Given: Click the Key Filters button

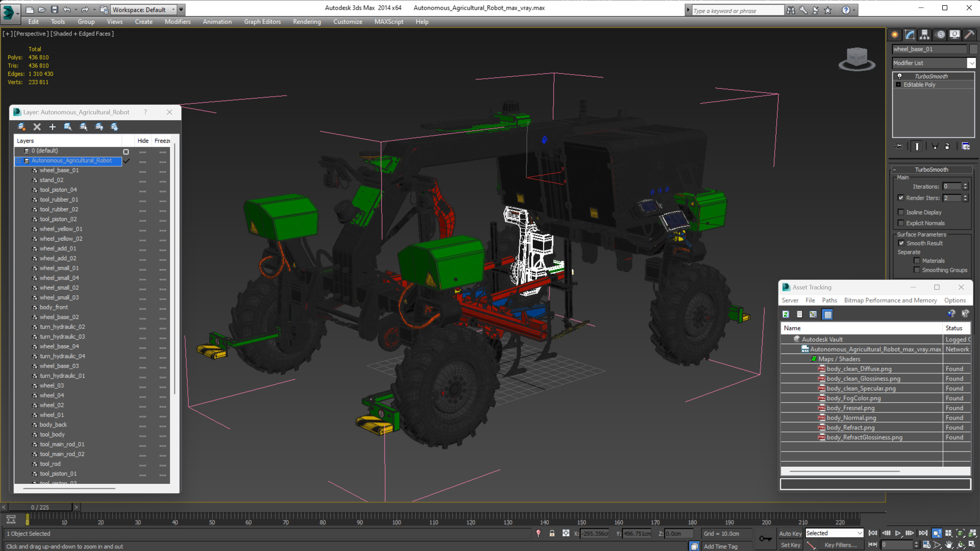Looking at the screenshot, I should coord(841,545).
